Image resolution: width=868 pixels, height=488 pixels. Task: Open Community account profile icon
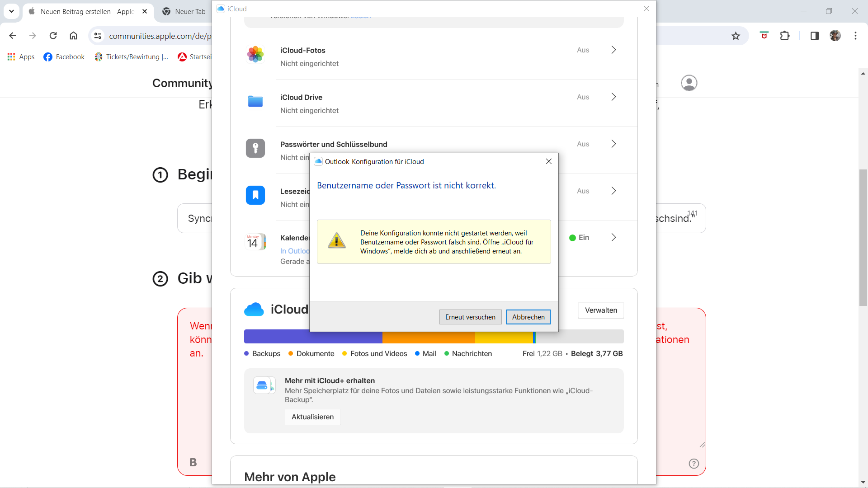point(689,83)
